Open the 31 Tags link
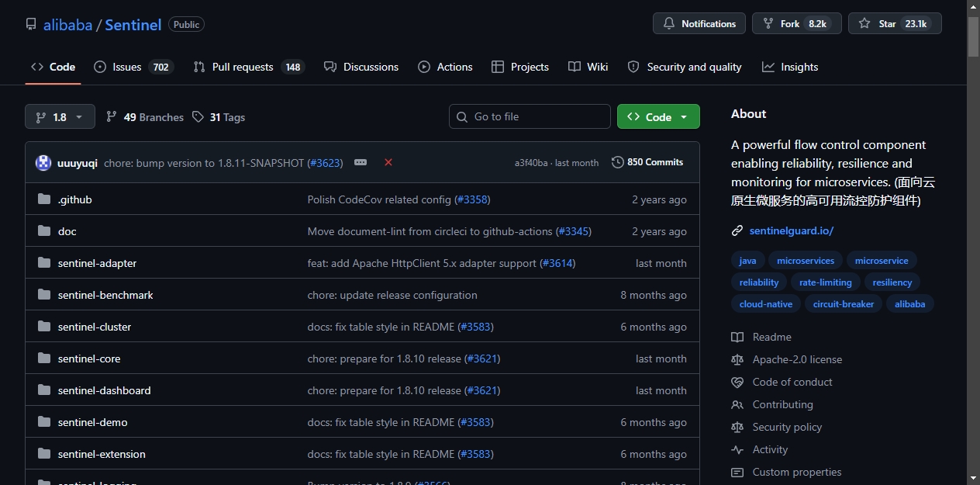This screenshot has height=485, width=980. click(x=219, y=117)
